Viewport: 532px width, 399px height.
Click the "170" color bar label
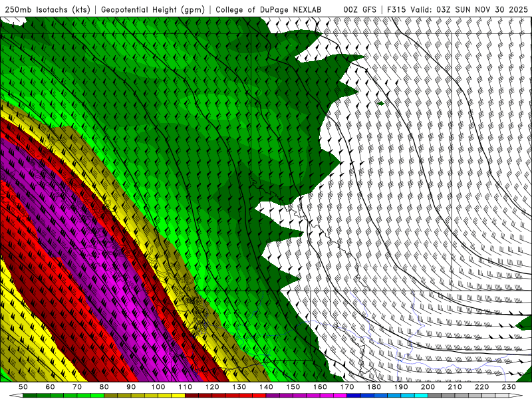click(347, 387)
